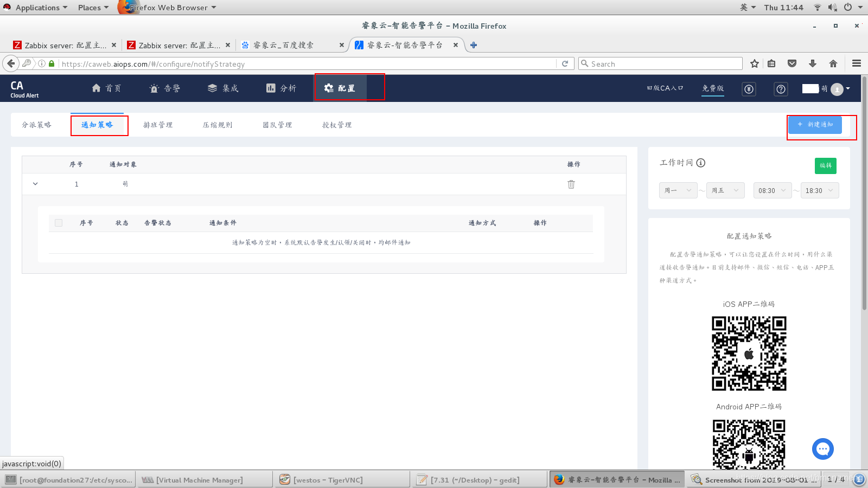
Task: Click the yen billing icon in header
Action: tap(749, 89)
